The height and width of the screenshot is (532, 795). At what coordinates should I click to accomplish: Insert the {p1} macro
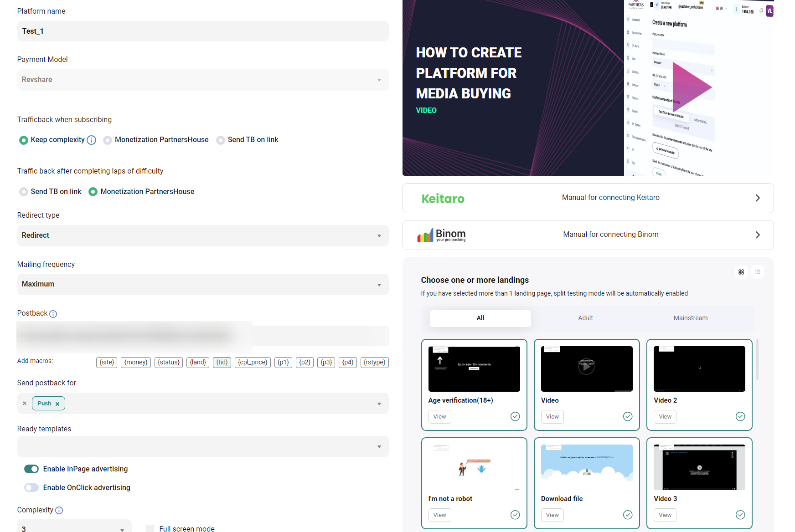pyautogui.click(x=283, y=363)
